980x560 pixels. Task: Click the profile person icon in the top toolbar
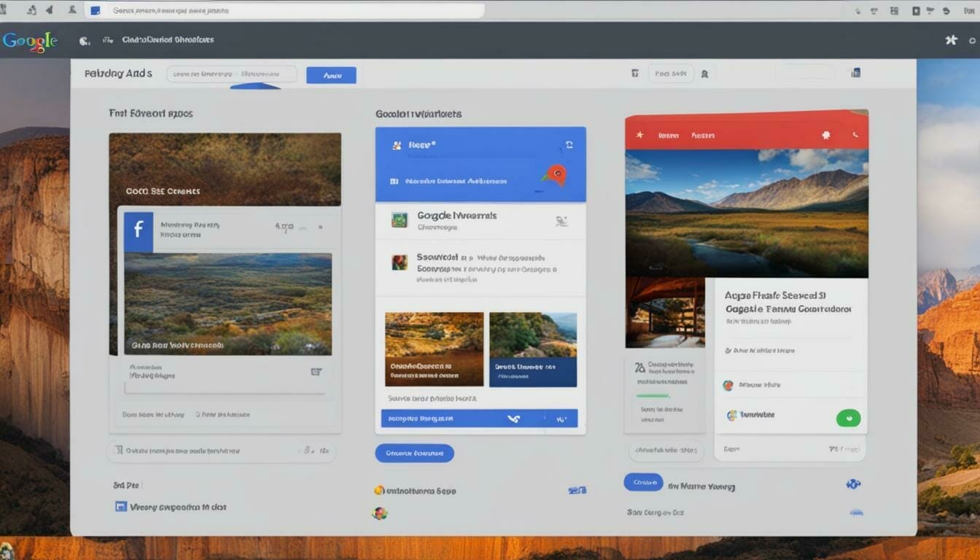click(704, 73)
